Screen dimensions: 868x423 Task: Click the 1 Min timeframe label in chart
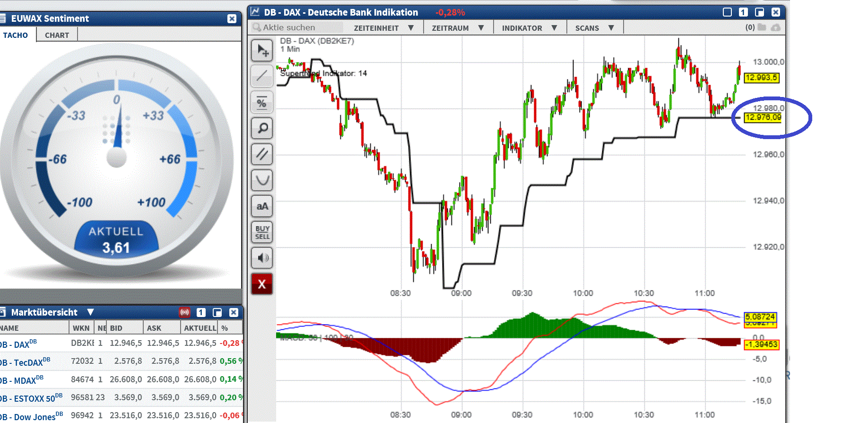(290, 49)
